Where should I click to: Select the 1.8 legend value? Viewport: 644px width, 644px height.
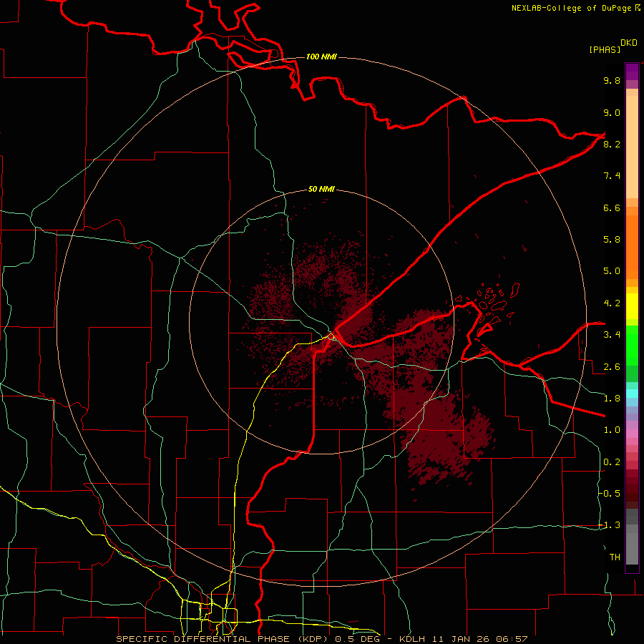[x=612, y=399]
